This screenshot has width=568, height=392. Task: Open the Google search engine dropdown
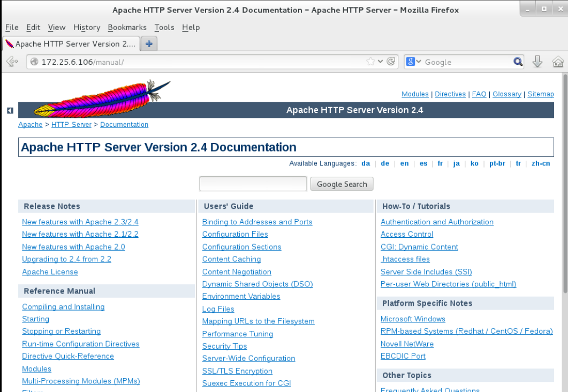click(x=414, y=62)
